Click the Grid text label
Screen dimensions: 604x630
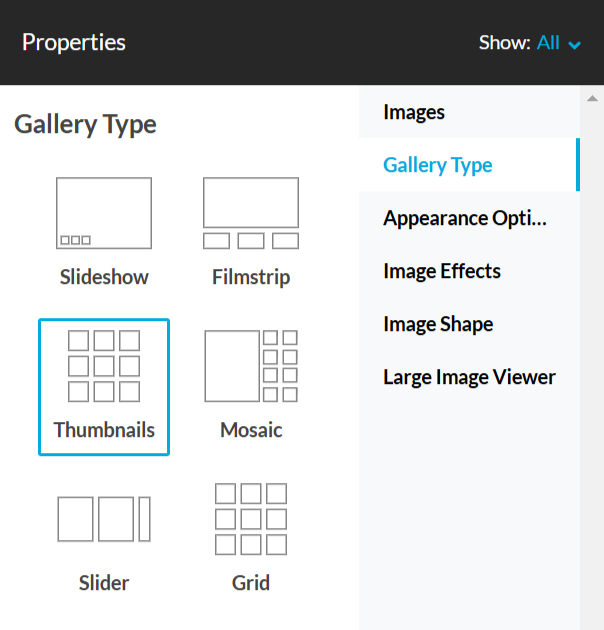[x=251, y=583]
